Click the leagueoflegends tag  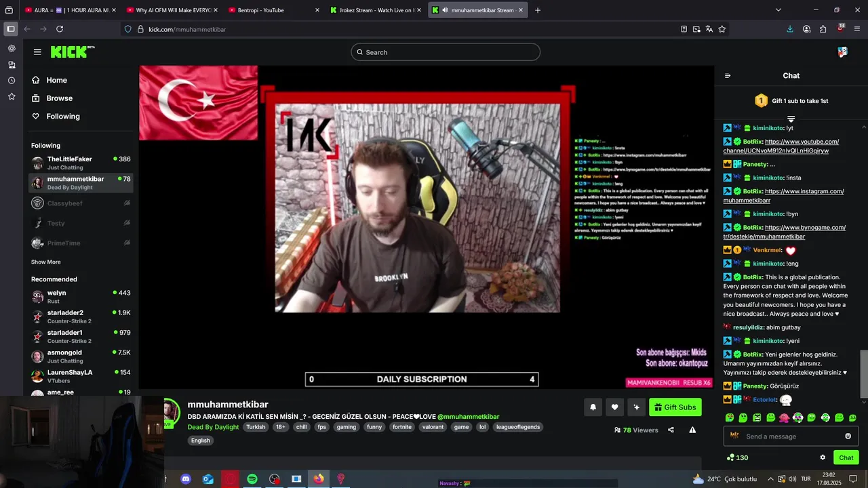click(517, 427)
